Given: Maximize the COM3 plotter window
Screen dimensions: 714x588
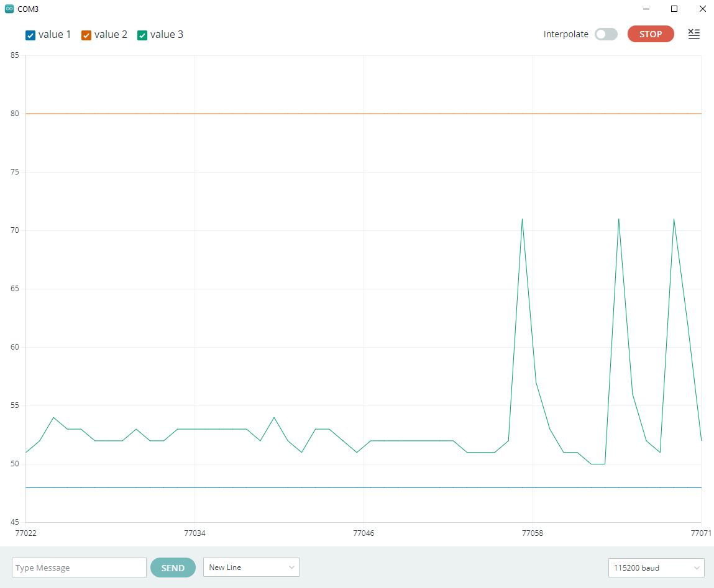Looking at the screenshot, I should (674, 9).
